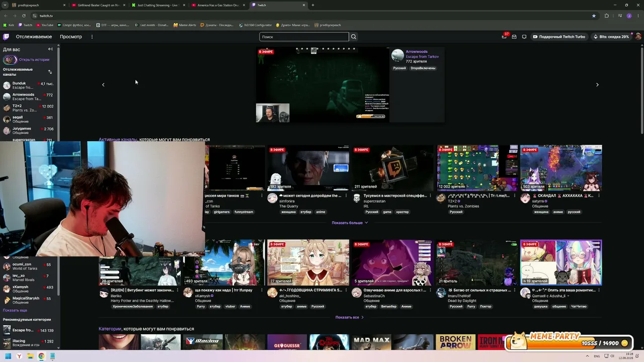Expand Показать все streams row
The height and width of the screenshot is (362, 644).
pyautogui.click(x=349, y=317)
